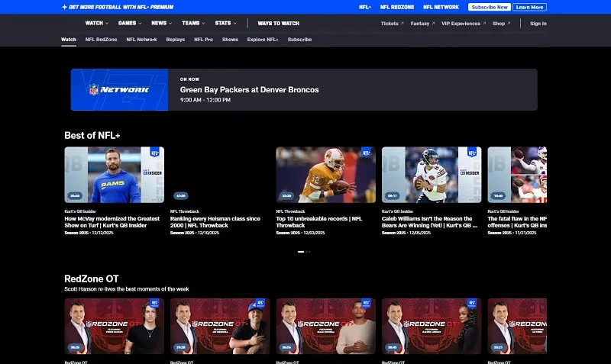Viewport: 611px width, 364px height.
Task: Click NFL+ badge on fourth RedZone OT thumbnail
Action: (472, 303)
